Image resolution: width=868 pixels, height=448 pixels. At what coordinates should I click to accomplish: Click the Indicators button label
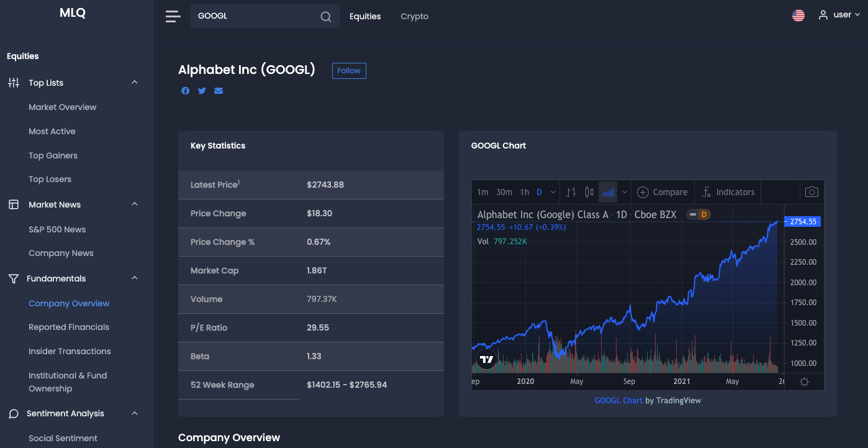click(x=735, y=192)
